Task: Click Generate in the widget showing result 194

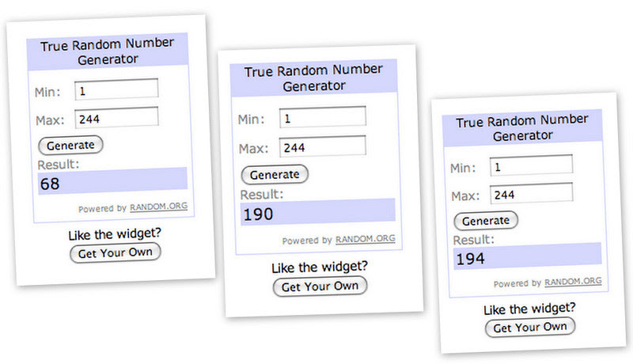Action: [486, 221]
